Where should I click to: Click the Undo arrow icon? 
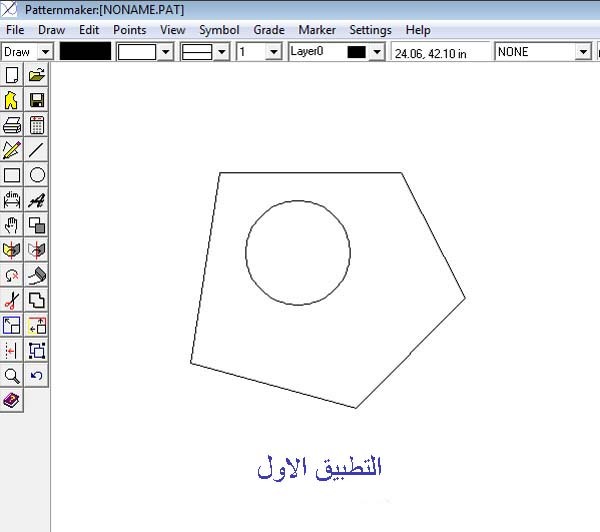click(37, 375)
